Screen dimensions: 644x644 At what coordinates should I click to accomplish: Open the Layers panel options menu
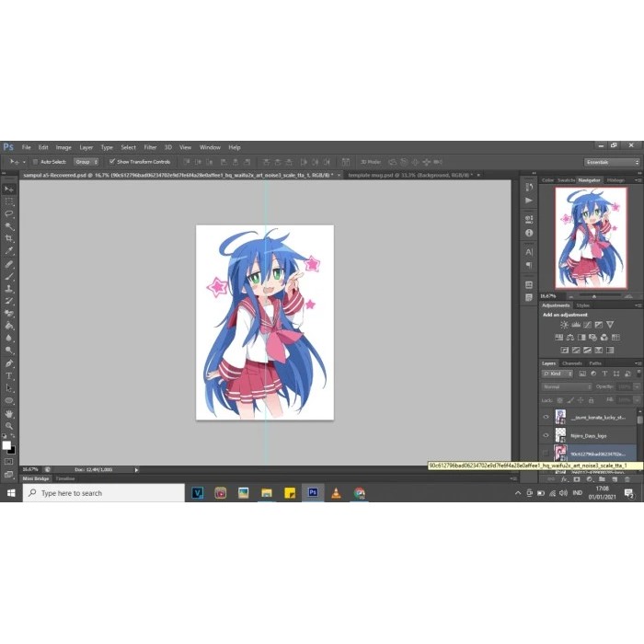pyautogui.click(x=638, y=363)
